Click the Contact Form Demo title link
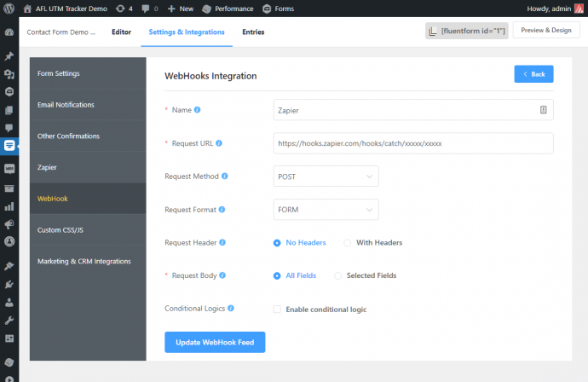 (61, 32)
